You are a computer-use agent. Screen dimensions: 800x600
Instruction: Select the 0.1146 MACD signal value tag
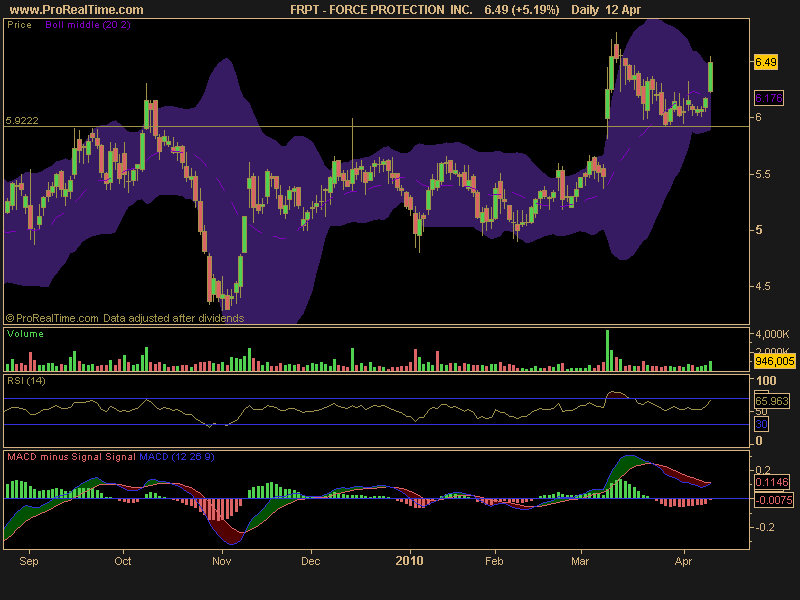(771, 482)
